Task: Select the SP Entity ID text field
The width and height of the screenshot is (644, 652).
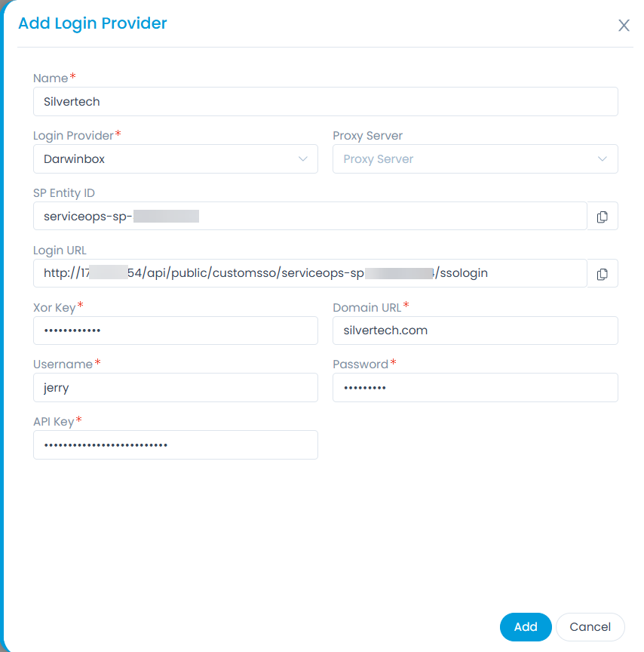Action: [309, 217]
